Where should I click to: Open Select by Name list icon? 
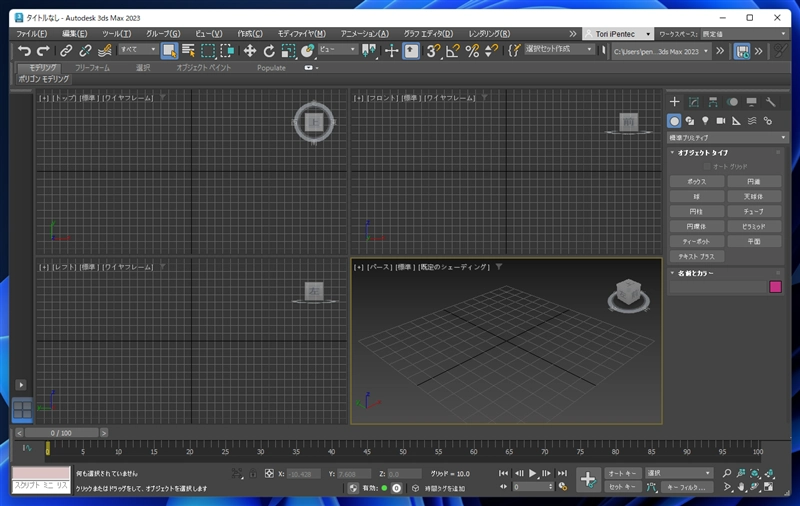pyautogui.click(x=188, y=50)
